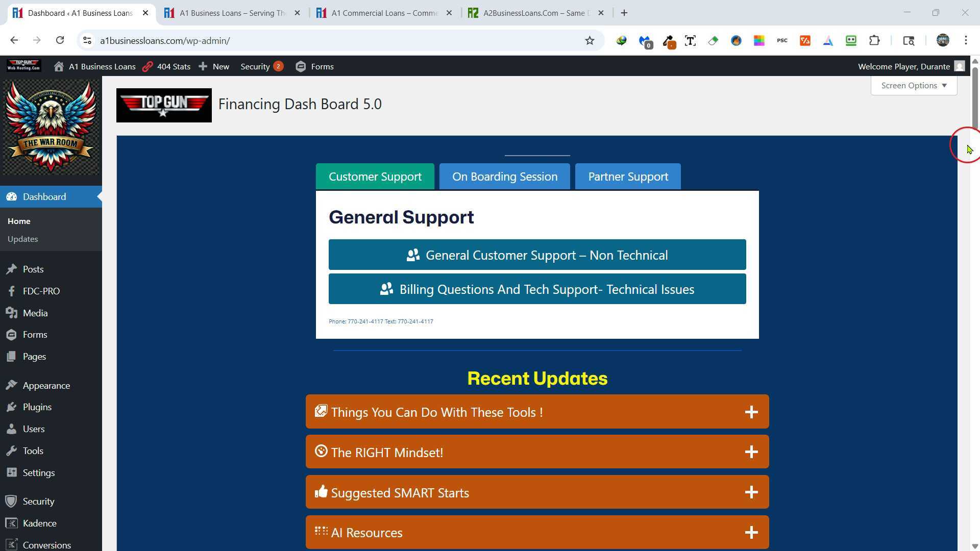Open the Plugins sidebar icon

coord(12,407)
